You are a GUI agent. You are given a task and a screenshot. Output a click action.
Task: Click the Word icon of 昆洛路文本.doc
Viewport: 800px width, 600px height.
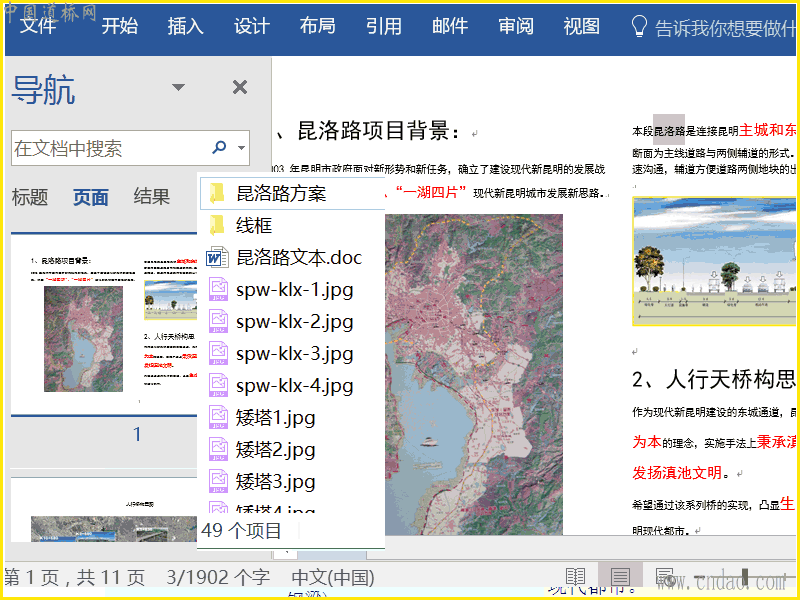(x=217, y=258)
